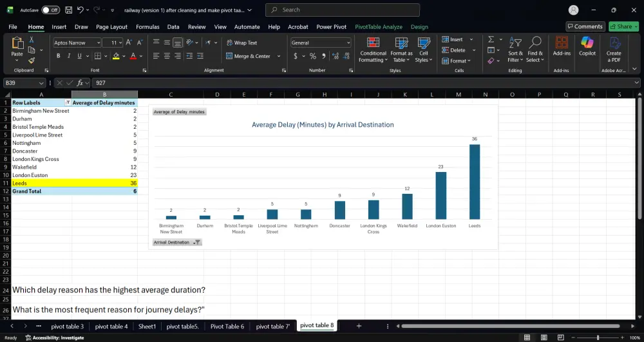
Task: Toggle underline formatting
Action: pos(79,56)
